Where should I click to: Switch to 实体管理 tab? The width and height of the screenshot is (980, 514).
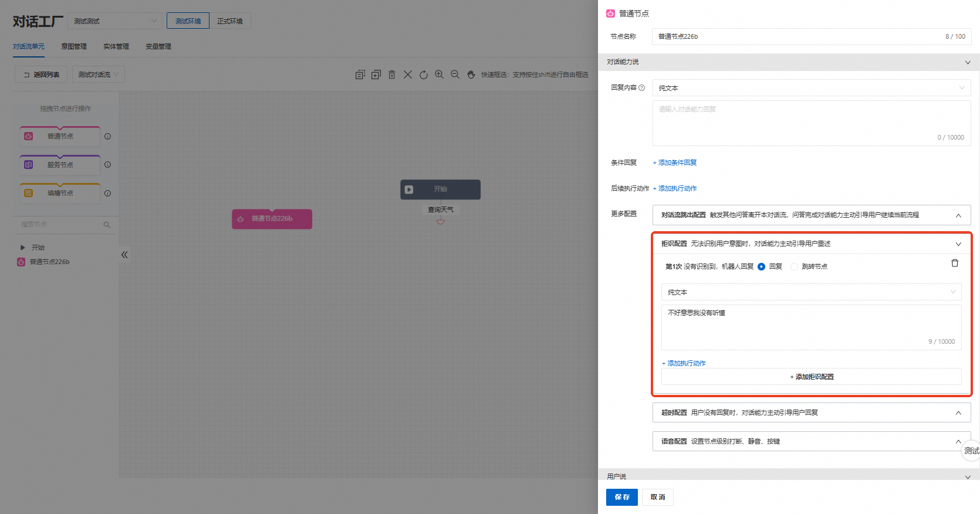tap(116, 46)
